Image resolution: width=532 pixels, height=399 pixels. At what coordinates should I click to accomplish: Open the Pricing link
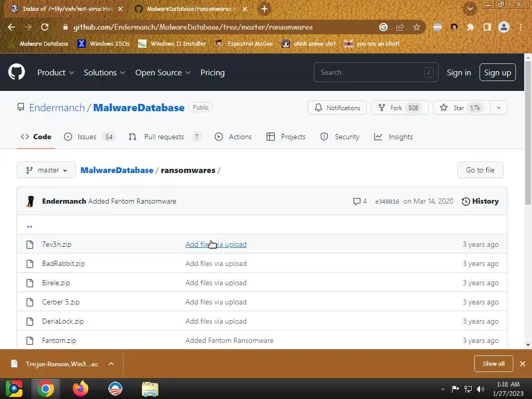[212, 73]
